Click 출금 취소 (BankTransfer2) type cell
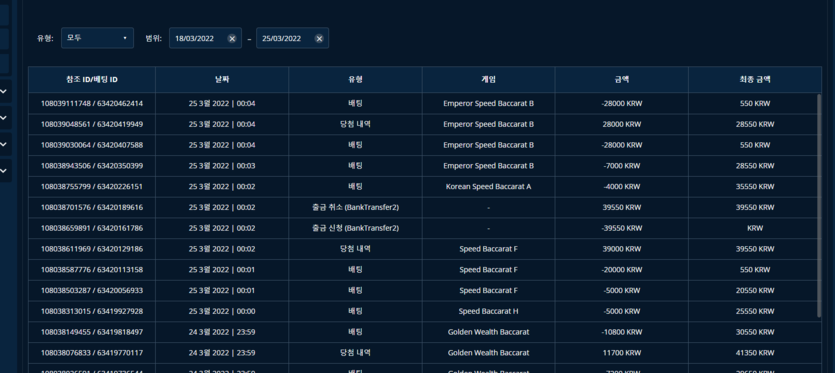This screenshot has width=835, height=373. point(355,207)
